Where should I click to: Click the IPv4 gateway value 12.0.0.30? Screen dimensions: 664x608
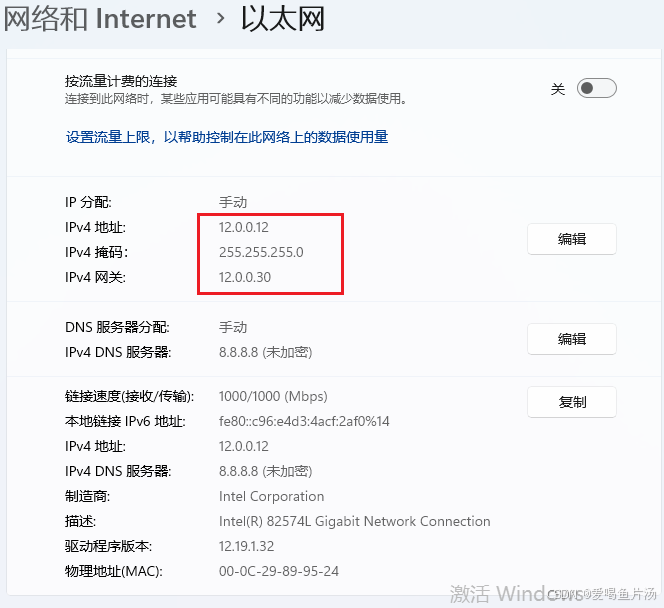244,277
